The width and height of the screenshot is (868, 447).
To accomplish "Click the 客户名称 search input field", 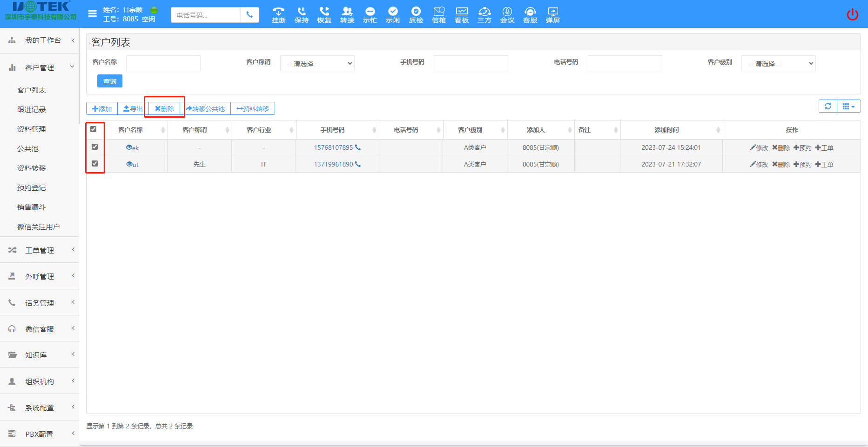I will pyautogui.click(x=163, y=63).
